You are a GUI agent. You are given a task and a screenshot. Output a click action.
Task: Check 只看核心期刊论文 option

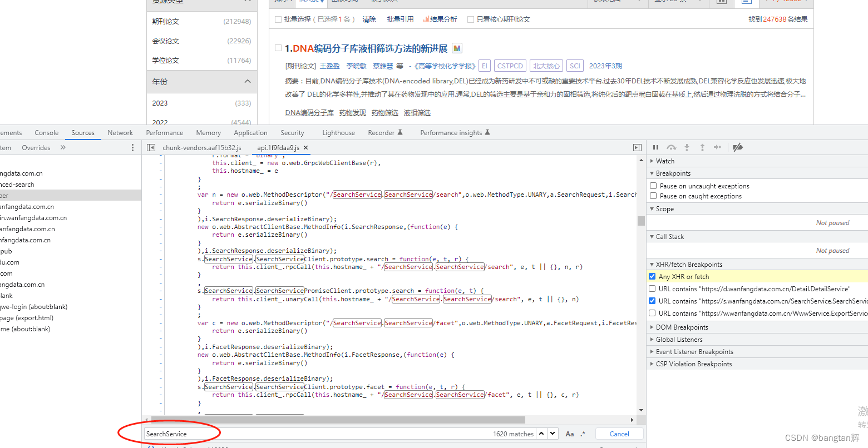[x=471, y=19]
